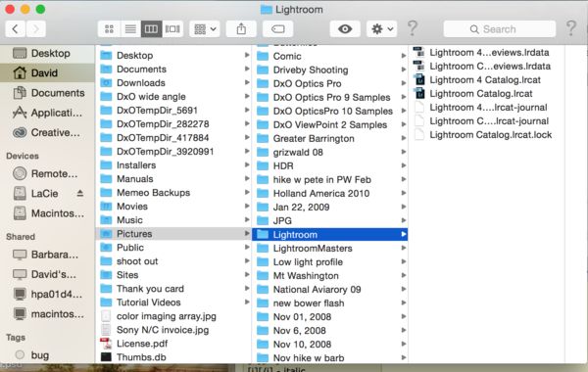The image size is (588, 372).
Task: Select the David's shared computer
Action: [47, 274]
